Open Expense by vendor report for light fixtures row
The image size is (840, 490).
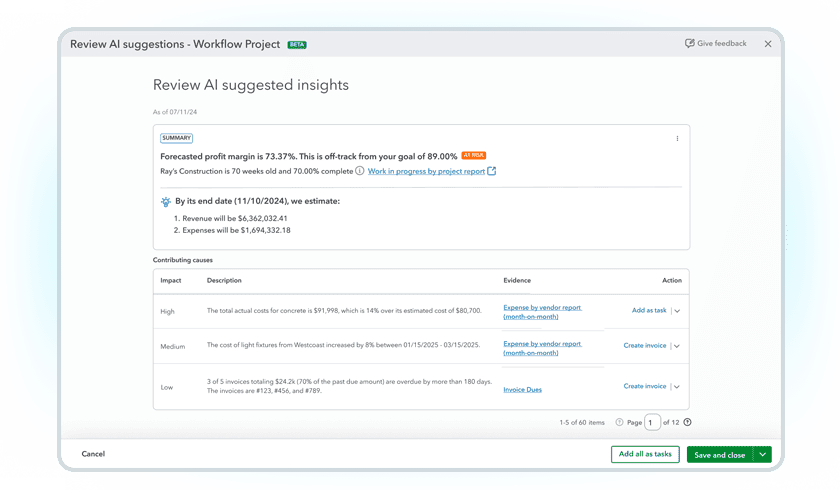coord(542,348)
